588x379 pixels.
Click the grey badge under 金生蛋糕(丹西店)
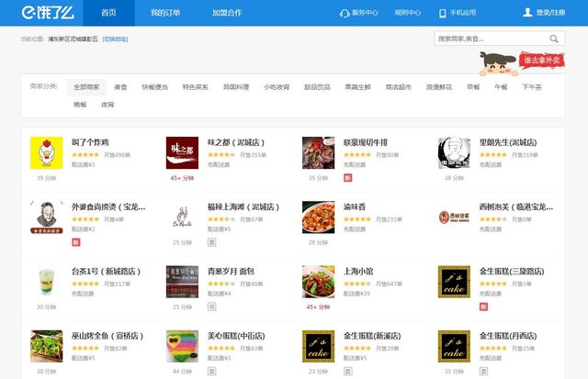click(x=484, y=371)
